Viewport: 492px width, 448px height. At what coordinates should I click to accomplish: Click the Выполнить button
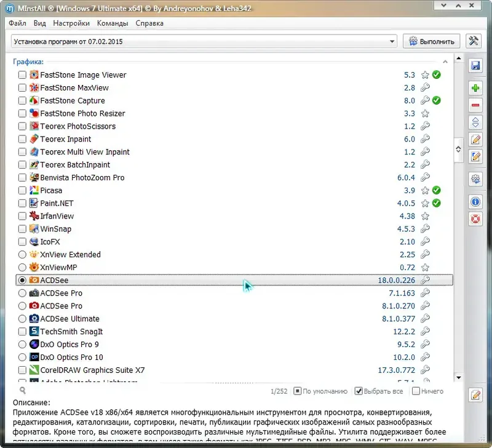pos(432,41)
